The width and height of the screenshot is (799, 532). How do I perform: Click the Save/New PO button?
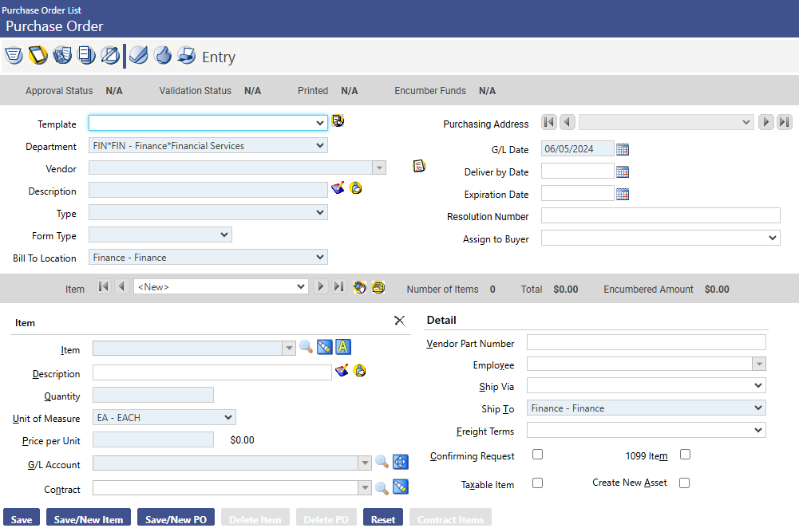(x=176, y=518)
